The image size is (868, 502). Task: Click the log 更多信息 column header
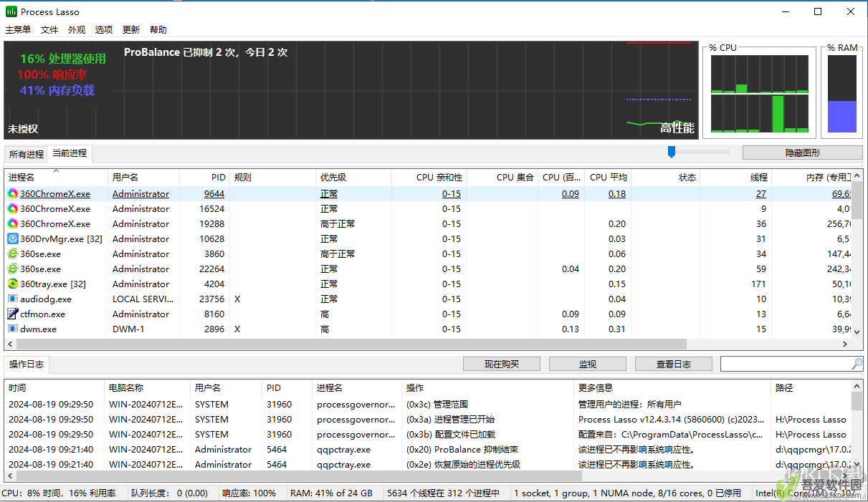tap(673, 387)
